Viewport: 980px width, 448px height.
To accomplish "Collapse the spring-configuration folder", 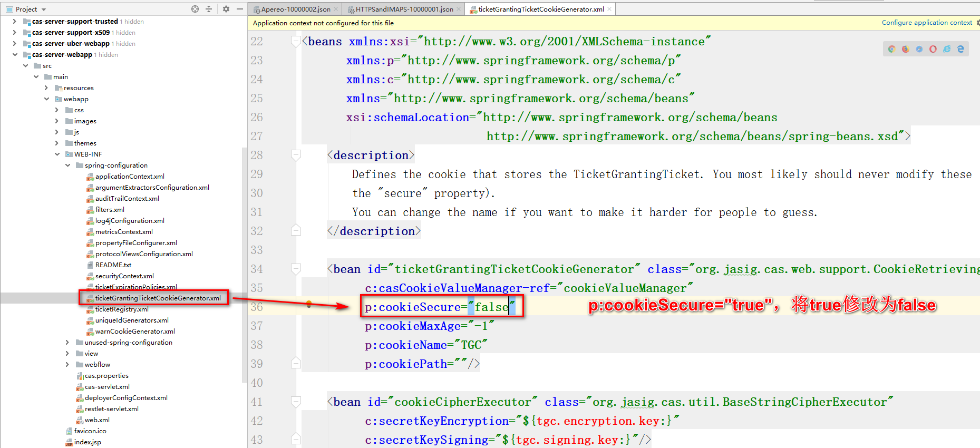I will 67,165.
